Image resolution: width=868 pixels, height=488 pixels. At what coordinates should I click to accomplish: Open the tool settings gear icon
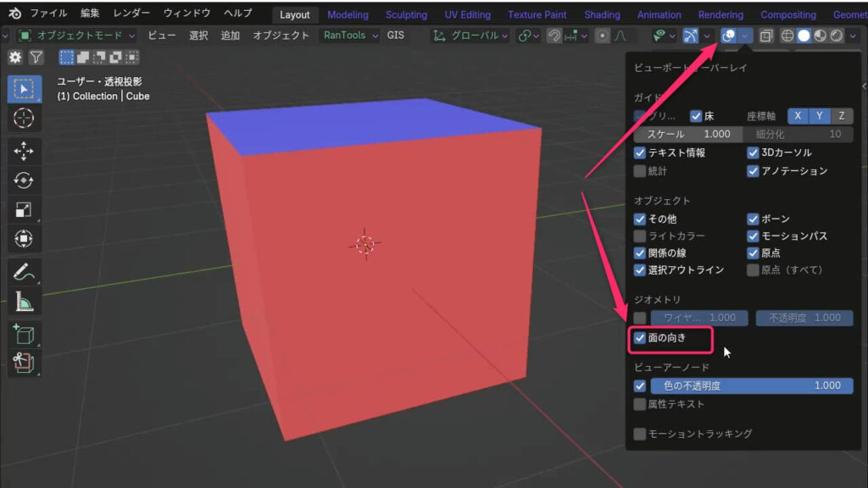[x=15, y=57]
